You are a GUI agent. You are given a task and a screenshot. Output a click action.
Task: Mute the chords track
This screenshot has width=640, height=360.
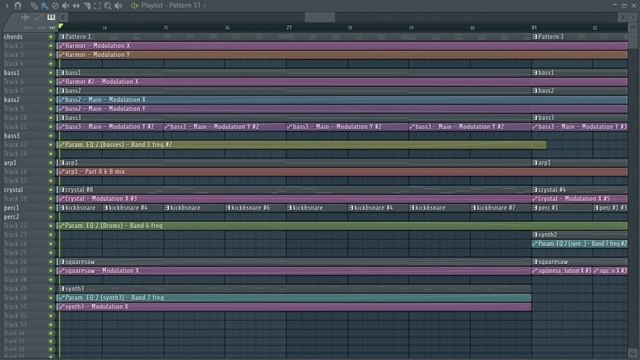click(x=51, y=37)
